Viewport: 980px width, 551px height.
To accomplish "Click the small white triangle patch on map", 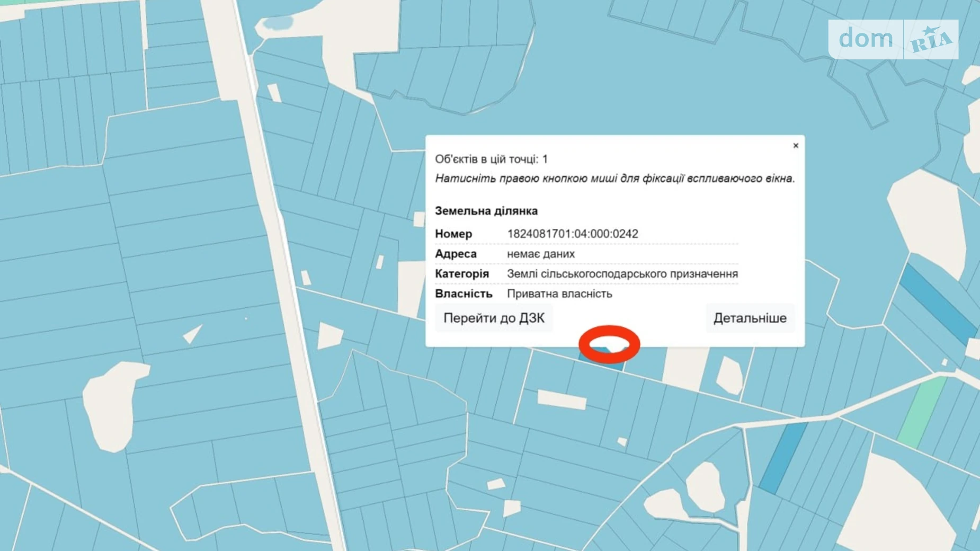I will click(x=192, y=334).
